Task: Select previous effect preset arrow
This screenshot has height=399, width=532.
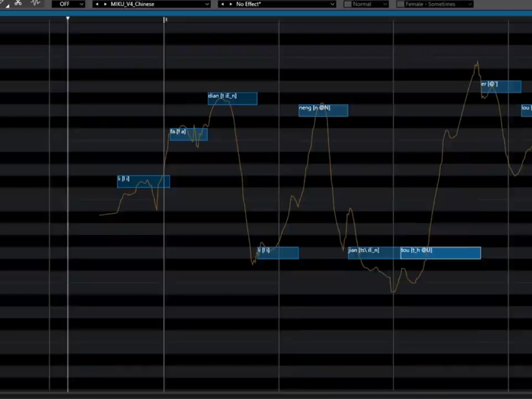Action: click(222, 4)
